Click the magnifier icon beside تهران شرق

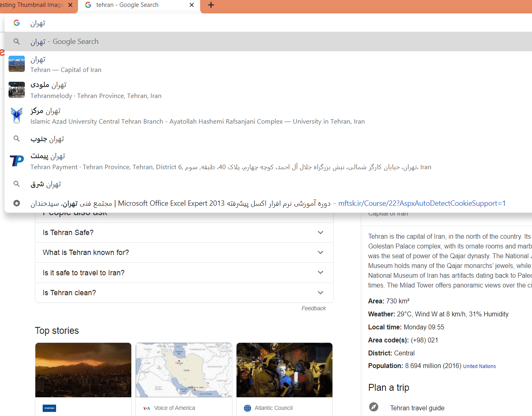[x=17, y=184]
